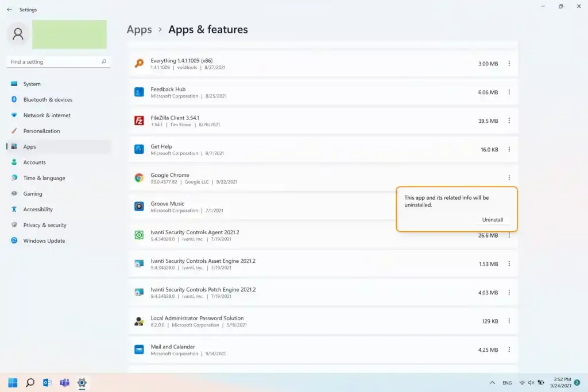The width and height of the screenshot is (588, 392).
Task: Open more options for Everything 1.4.1.1009
Action: click(x=509, y=63)
